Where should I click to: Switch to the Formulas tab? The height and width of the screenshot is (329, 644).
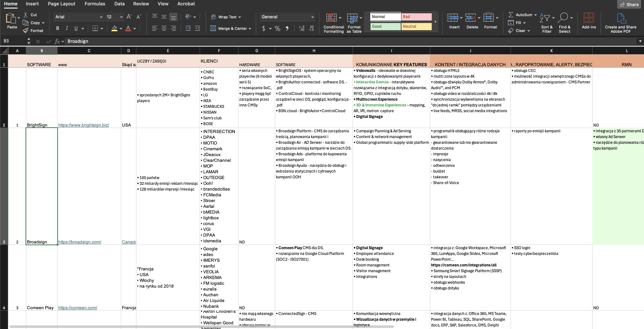[x=95, y=4]
